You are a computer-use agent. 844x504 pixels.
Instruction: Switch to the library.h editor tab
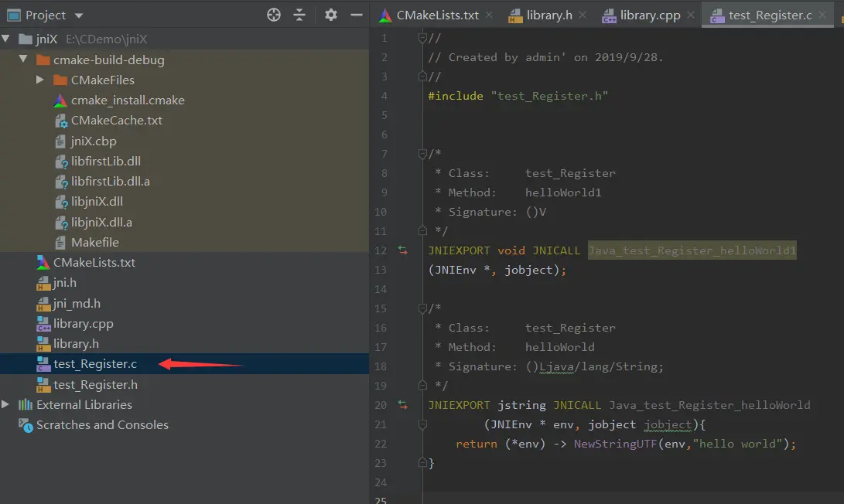coord(548,15)
